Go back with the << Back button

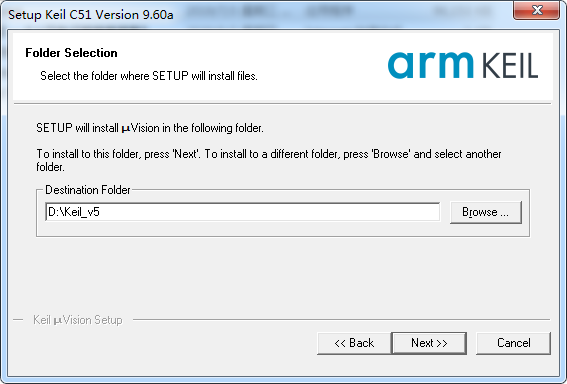[354, 343]
